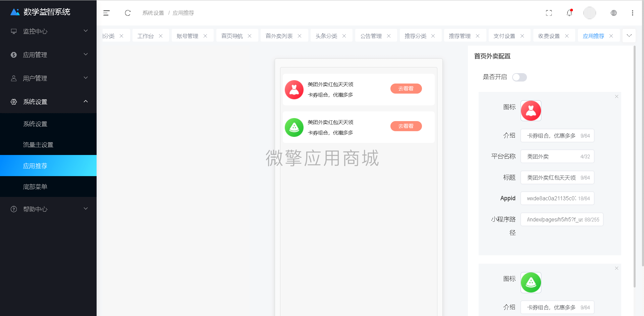This screenshot has width=644, height=316.
Task: Close the 推荐分类 tab
Action: pos(433,36)
